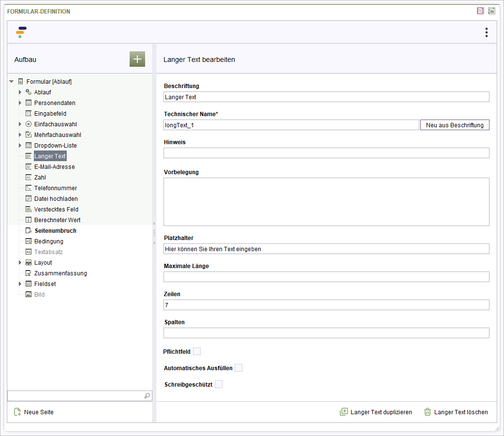Click the Neu aus Beschriftung button
Viewport: 504px width, 436px height.
(455, 125)
